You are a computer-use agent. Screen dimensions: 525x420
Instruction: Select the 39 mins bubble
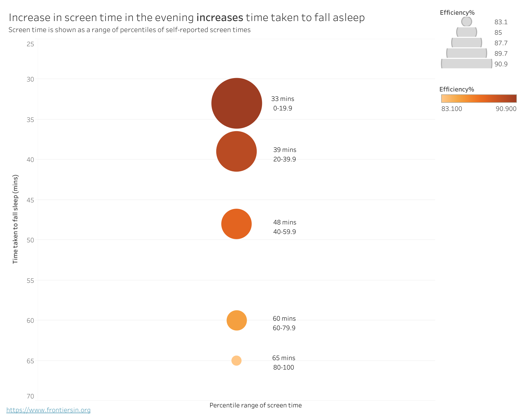(236, 151)
